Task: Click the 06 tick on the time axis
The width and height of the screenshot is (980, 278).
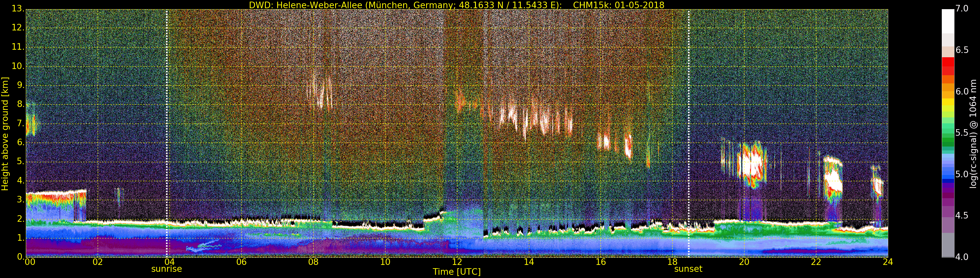Action: click(x=241, y=262)
